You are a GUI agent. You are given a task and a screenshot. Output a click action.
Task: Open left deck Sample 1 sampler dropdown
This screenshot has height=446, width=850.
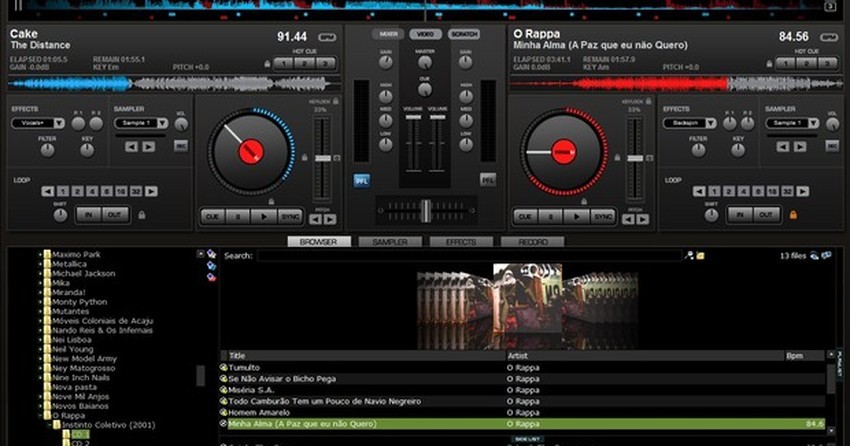(141, 123)
